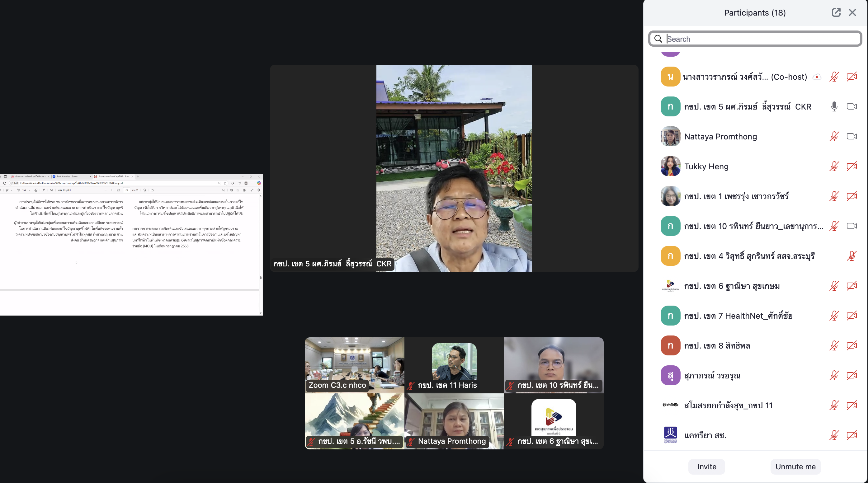Click muted mic icon for Tukky Heng
868x483 pixels.
coord(834,166)
